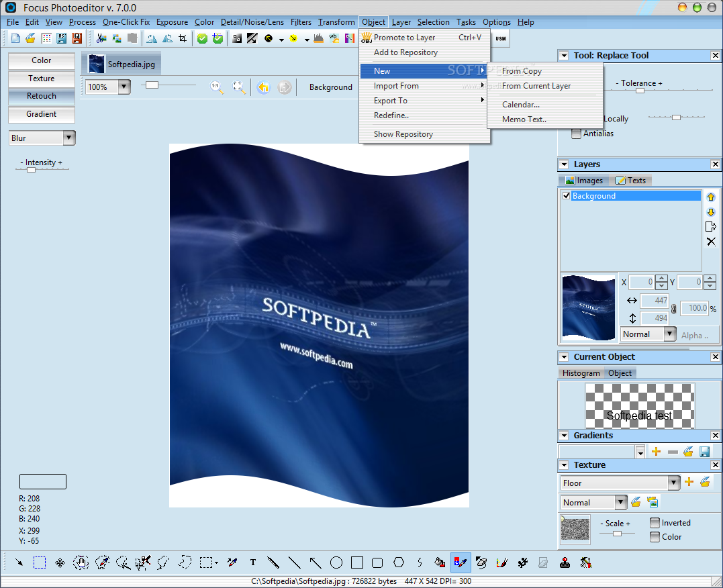Click the 1:1 actual size zoom icon
This screenshot has height=588, width=723.
(x=216, y=87)
